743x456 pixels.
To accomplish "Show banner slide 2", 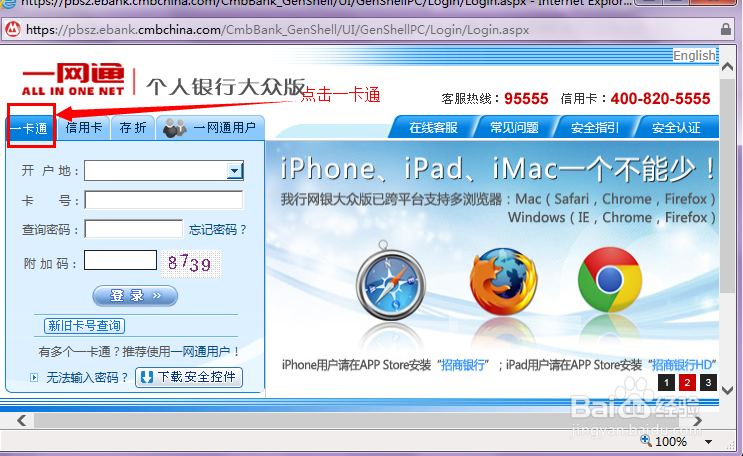I will [687, 383].
